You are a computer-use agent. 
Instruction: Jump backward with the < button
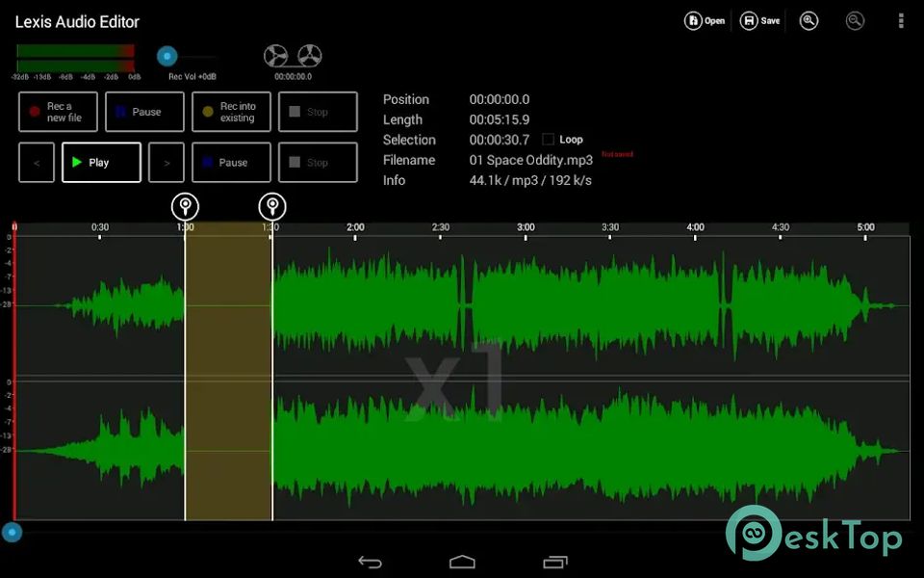coord(37,162)
